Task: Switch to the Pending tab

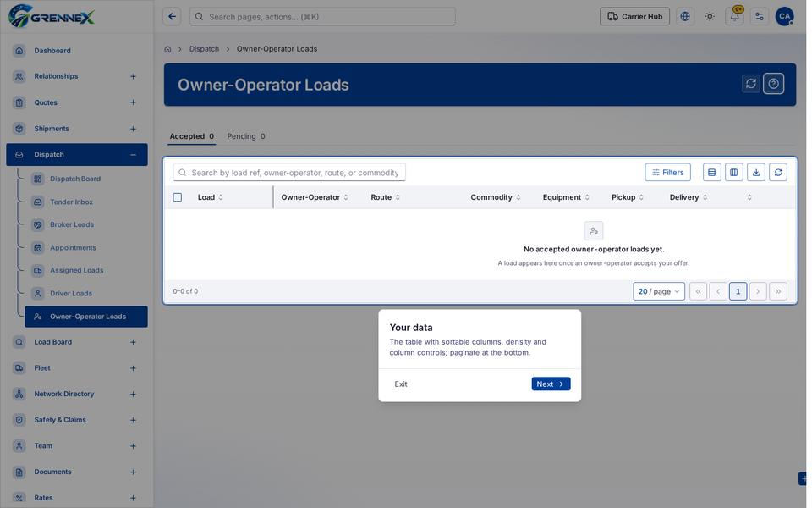Action: 246,136
